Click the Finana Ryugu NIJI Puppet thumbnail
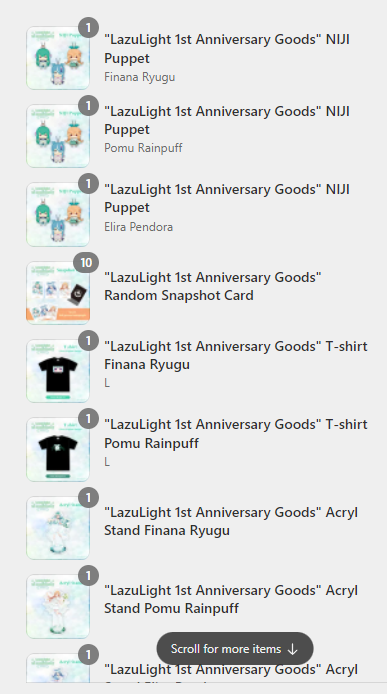The image size is (387, 694). (x=58, y=58)
